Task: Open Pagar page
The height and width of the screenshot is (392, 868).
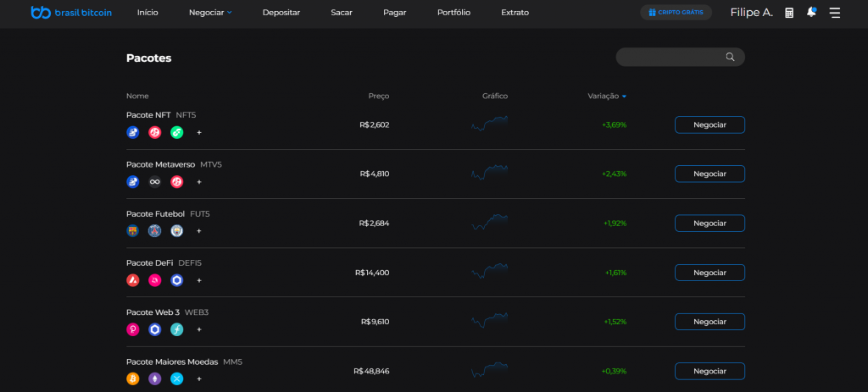Action: click(x=395, y=13)
